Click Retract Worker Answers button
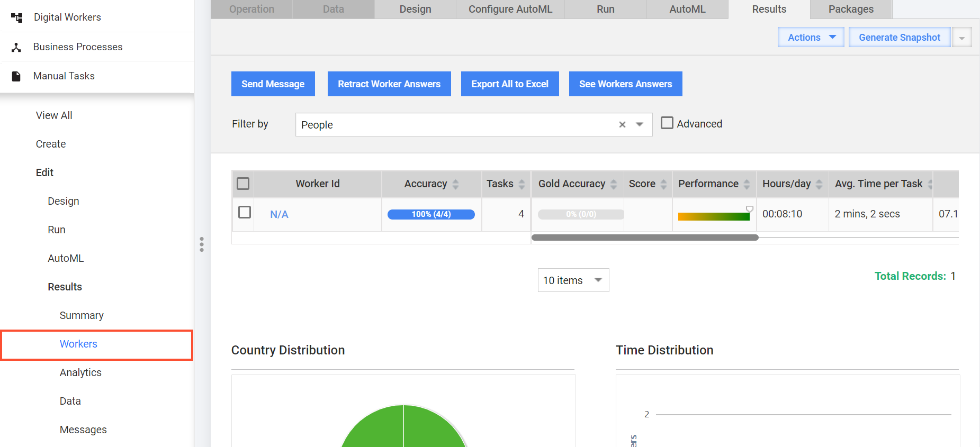980x447 pixels. point(389,84)
